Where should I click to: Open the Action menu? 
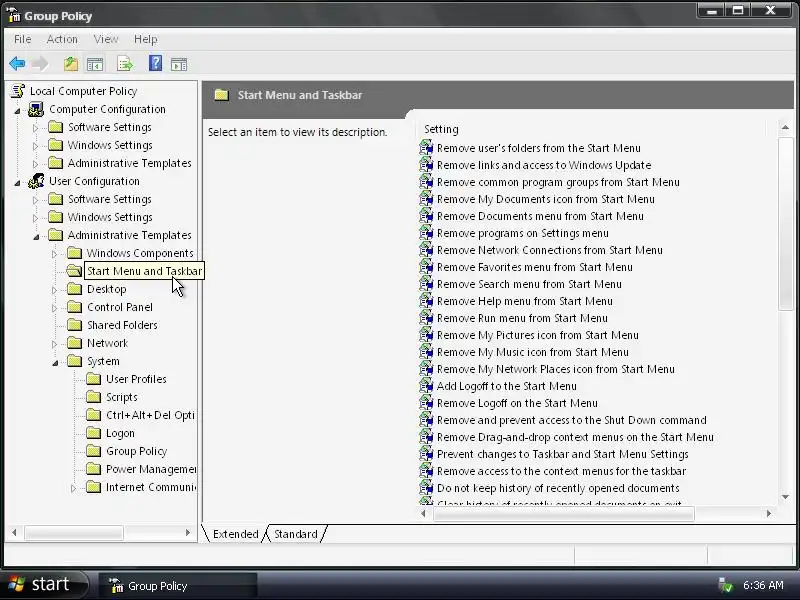pos(62,39)
